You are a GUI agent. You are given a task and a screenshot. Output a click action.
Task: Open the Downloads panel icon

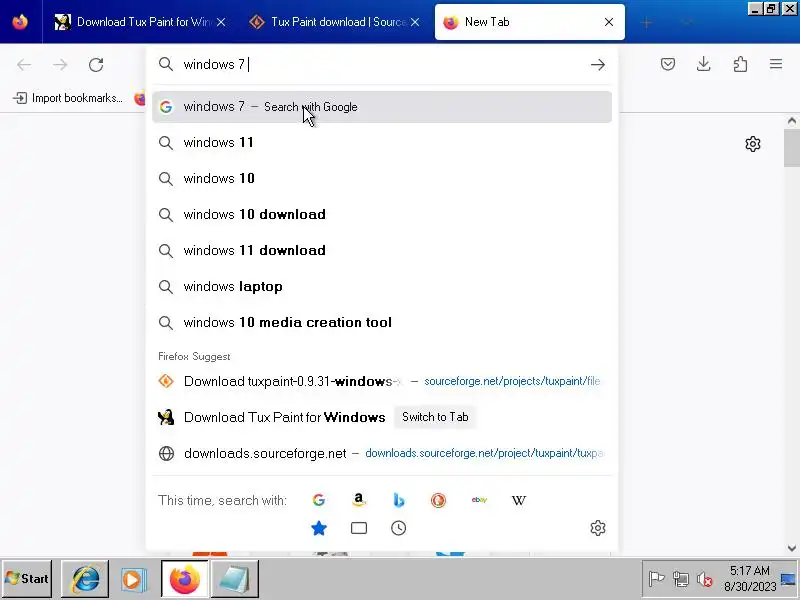(704, 64)
